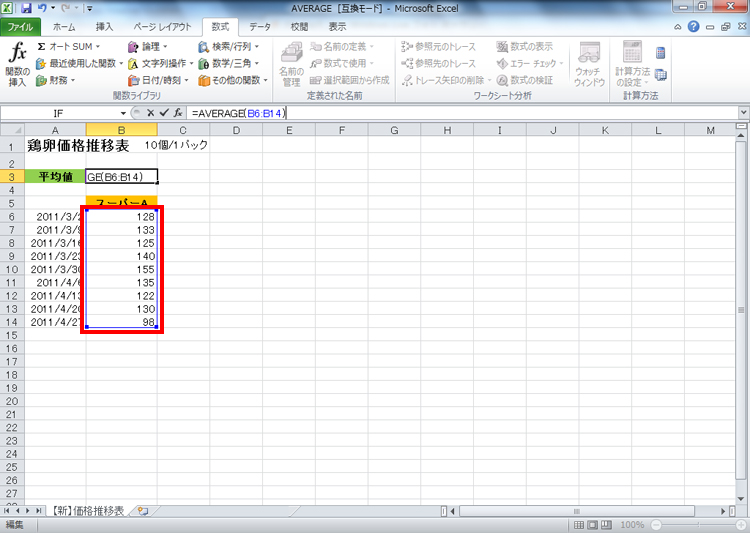Click the Calculate Sheet icon
Image resolution: width=750 pixels, height=533 pixels.
[661, 75]
